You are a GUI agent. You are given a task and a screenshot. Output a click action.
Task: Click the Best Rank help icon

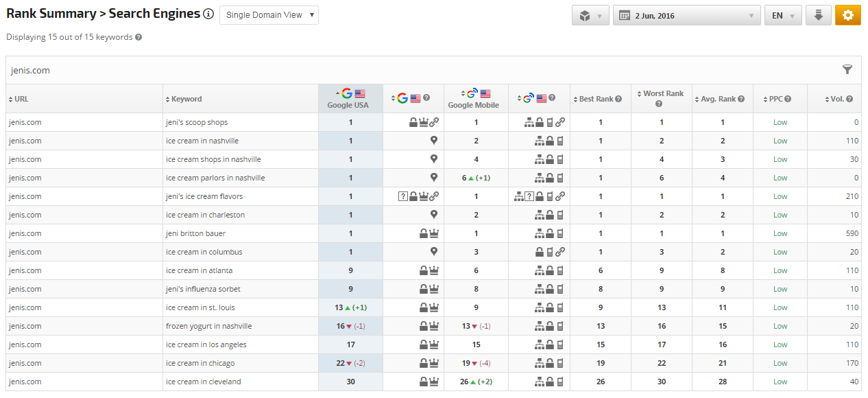[618, 99]
